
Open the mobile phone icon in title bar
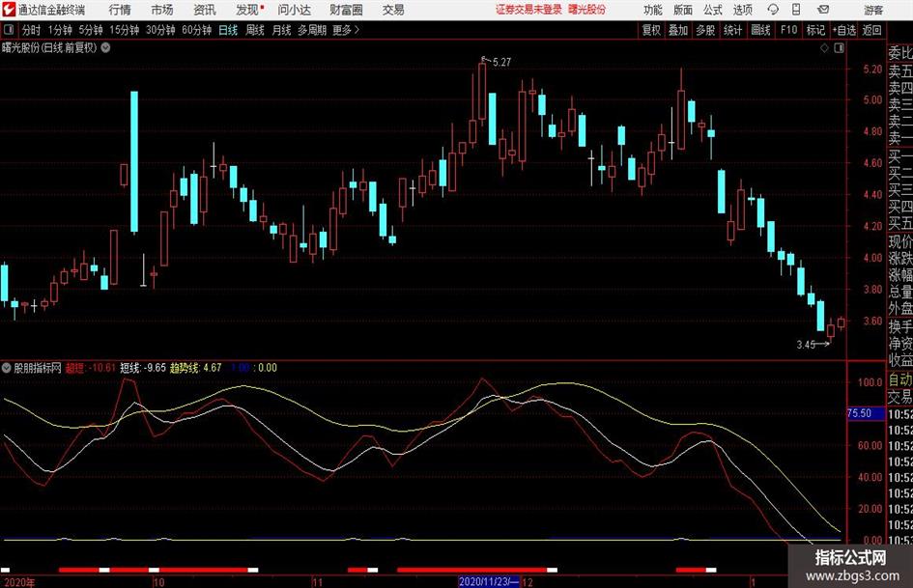click(x=796, y=10)
